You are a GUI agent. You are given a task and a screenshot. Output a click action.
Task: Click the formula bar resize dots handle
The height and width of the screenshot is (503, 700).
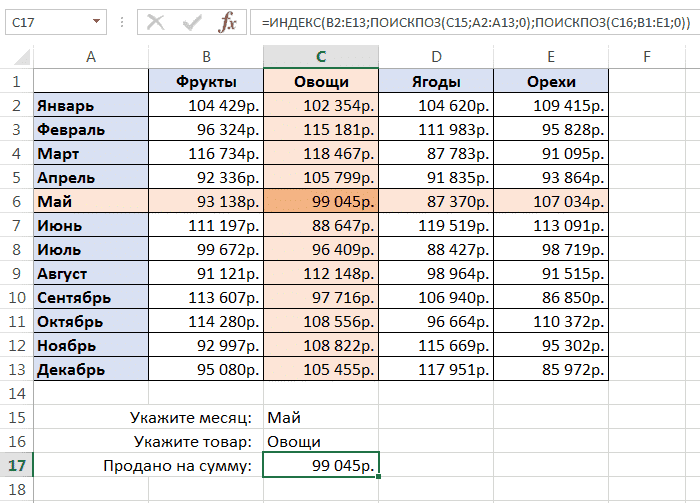pyautogui.click(x=122, y=22)
